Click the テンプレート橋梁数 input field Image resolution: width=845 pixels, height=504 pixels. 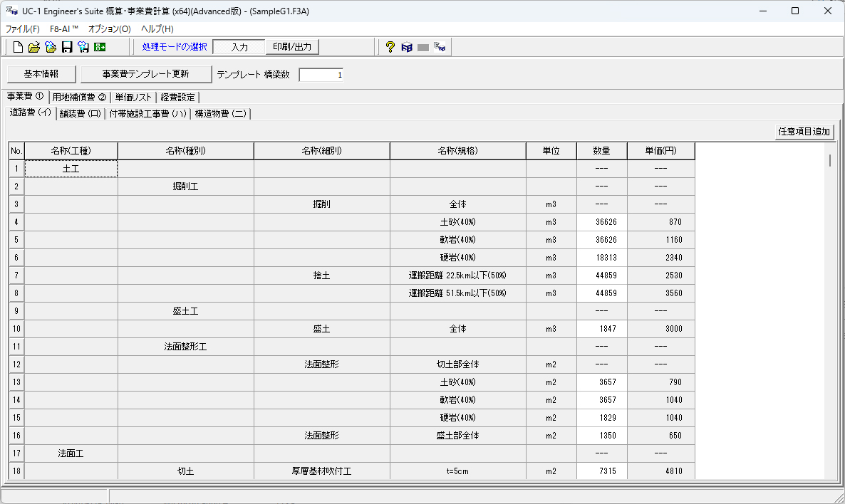(x=321, y=75)
